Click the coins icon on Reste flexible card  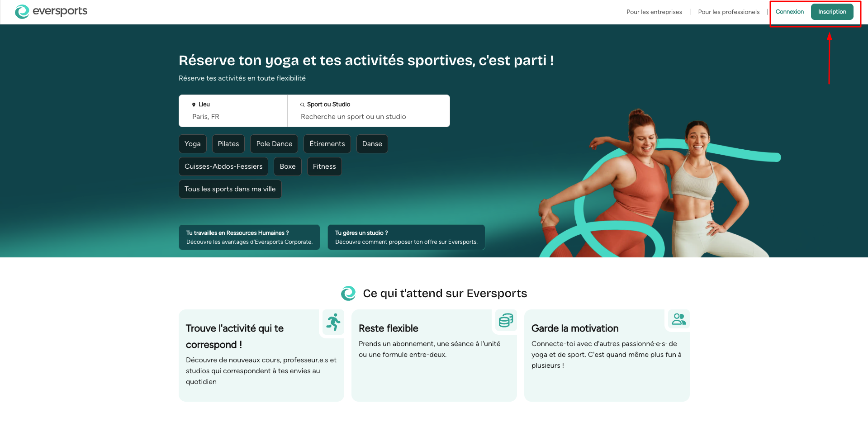pyautogui.click(x=506, y=320)
